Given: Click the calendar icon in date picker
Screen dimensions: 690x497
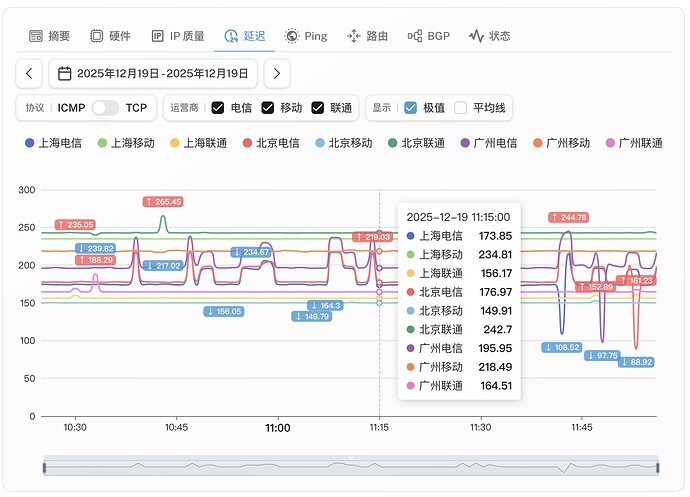Looking at the screenshot, I should click(65, 73).
